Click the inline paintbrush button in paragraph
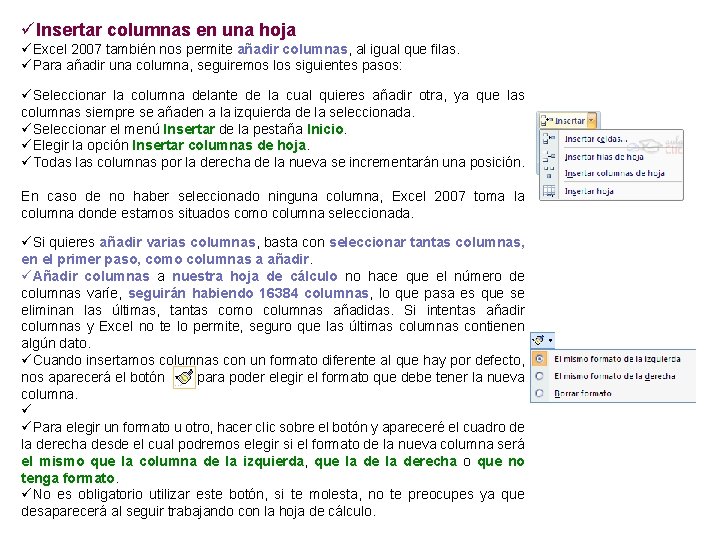Viewport: 720px width, 540px height. [184, 377]
